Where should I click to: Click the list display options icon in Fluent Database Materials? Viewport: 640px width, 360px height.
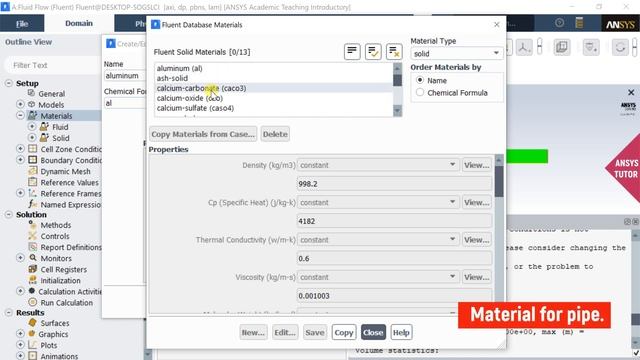pos(352,51)
